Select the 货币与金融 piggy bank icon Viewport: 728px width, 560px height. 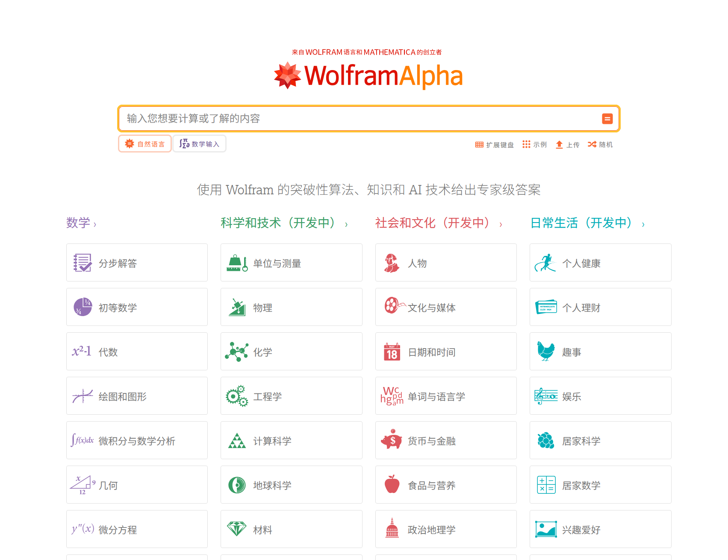[x=392, y=440]
